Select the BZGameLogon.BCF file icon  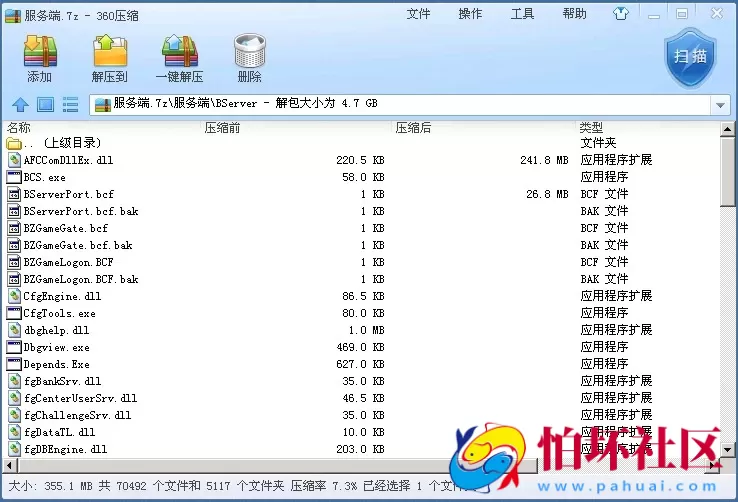pos(15,262)
